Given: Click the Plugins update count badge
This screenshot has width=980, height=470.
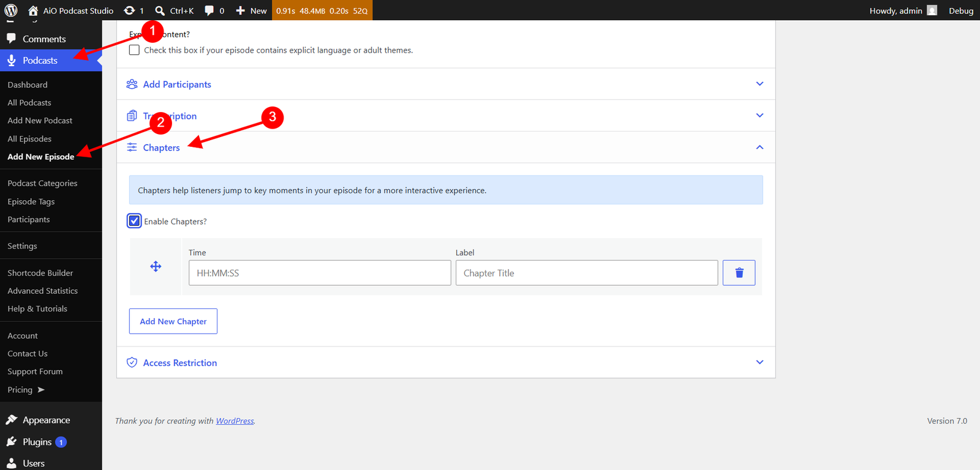Looking at the screenshot, I should pyautogui.click(x=61, y=442).
